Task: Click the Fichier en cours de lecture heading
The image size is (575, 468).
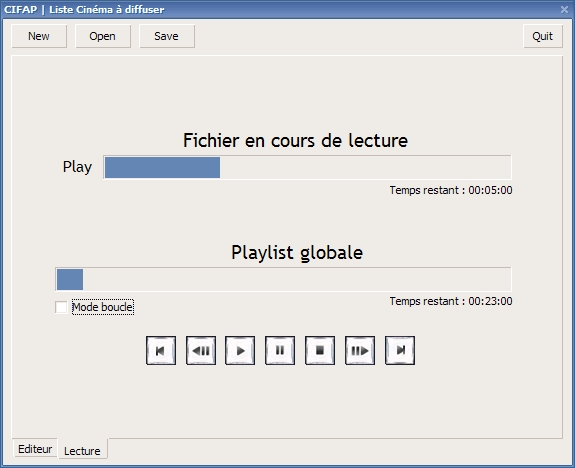Action: tap(296, 140)
